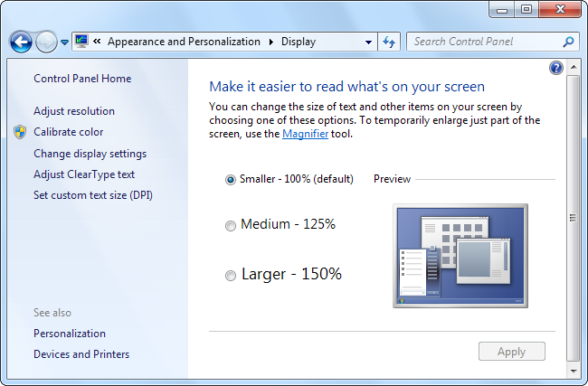Click the search magnifying glass icon

[568, 42]
